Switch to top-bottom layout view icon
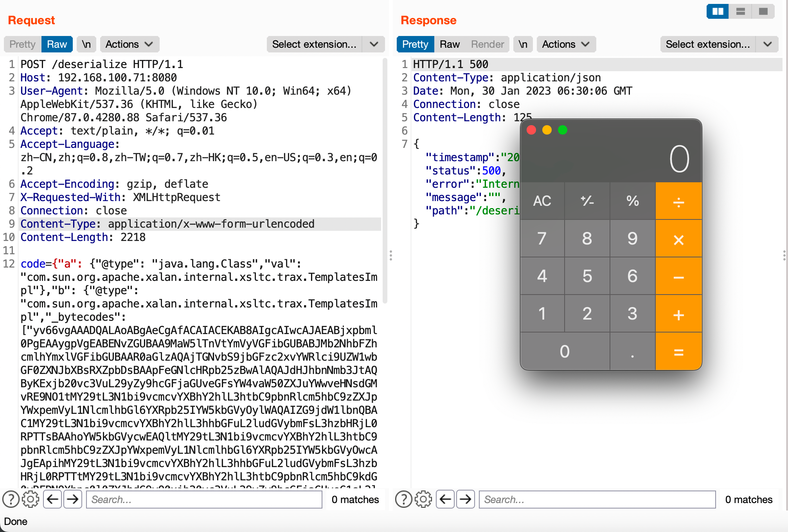 pyautogui.click(x=740, y=11)
